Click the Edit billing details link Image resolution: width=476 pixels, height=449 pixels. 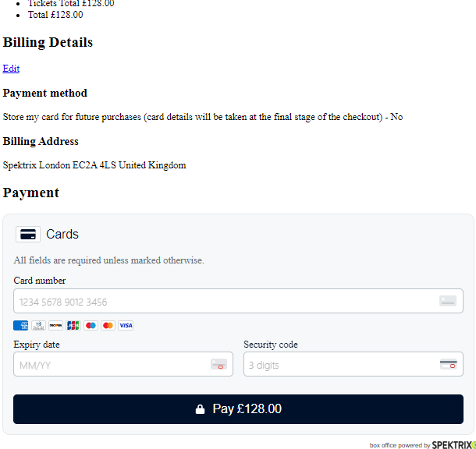click(11, 69)
